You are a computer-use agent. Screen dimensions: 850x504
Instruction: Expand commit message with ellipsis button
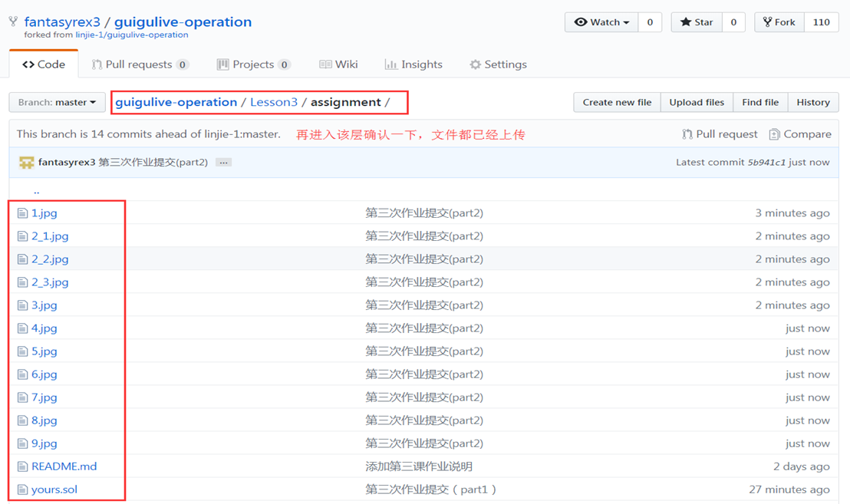tap(223, 162)
